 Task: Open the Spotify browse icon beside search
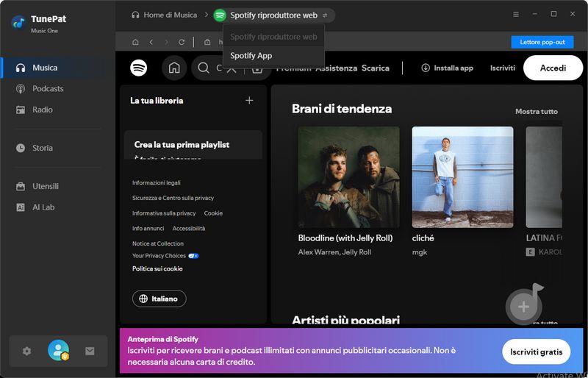[x=257, y=69]
